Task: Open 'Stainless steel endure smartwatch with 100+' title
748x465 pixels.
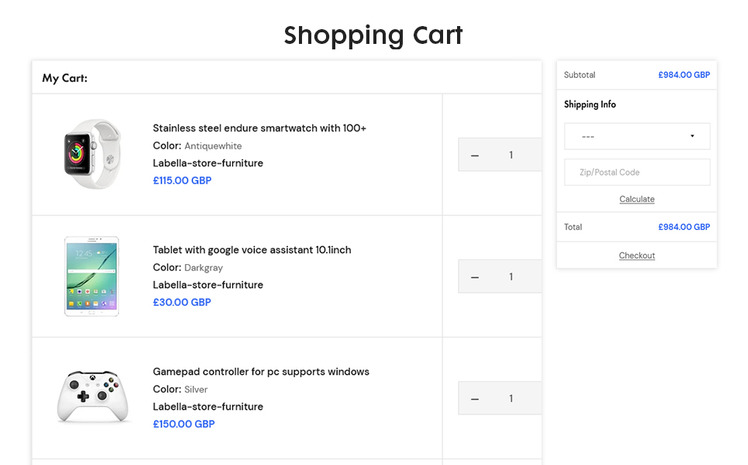Action: tap(260, 128)
